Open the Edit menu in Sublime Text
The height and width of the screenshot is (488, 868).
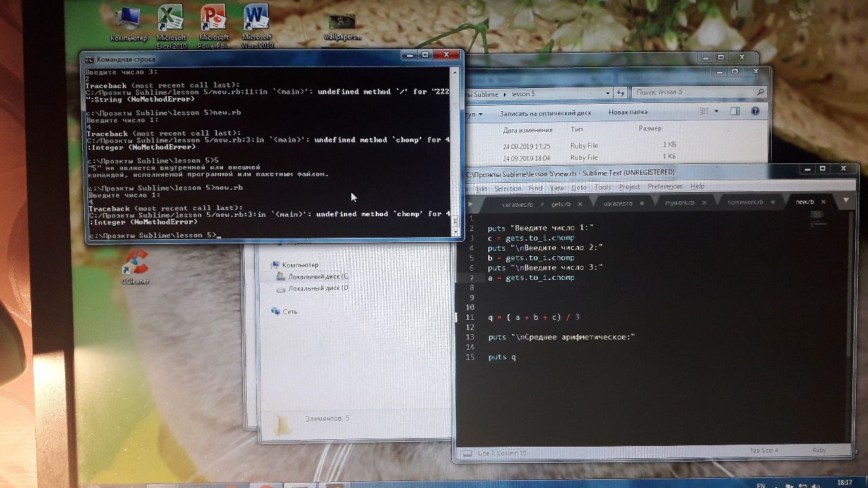[x=481, y=188]
